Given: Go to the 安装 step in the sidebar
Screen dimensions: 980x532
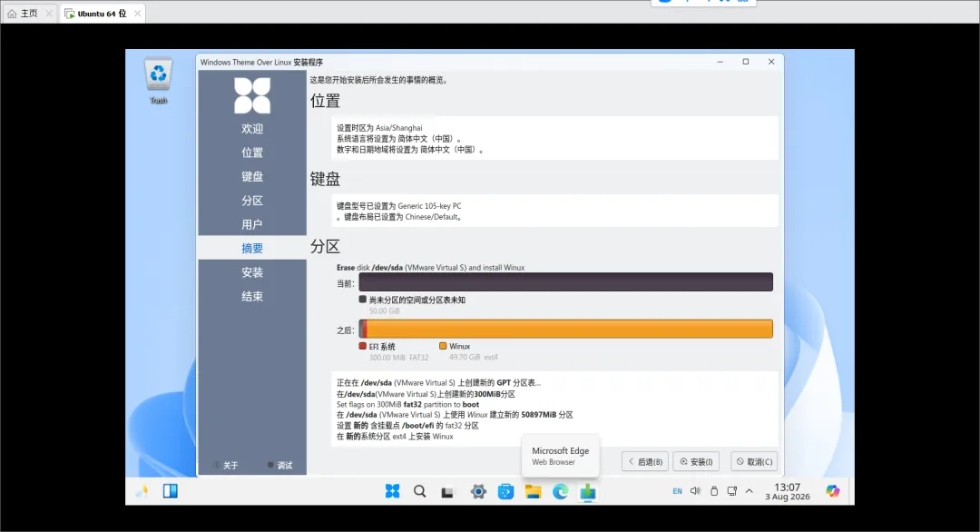Looking at the screenshot, I should pos(252,272).
